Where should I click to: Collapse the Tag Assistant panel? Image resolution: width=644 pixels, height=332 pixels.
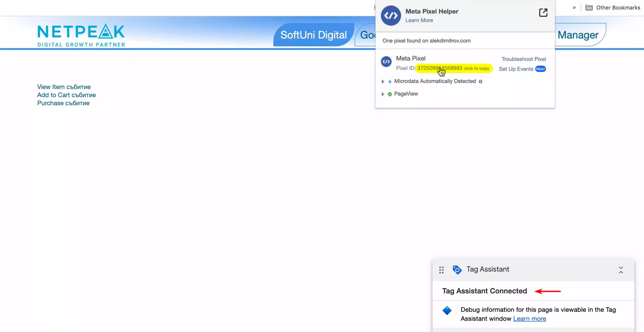[x=621, y=270]
